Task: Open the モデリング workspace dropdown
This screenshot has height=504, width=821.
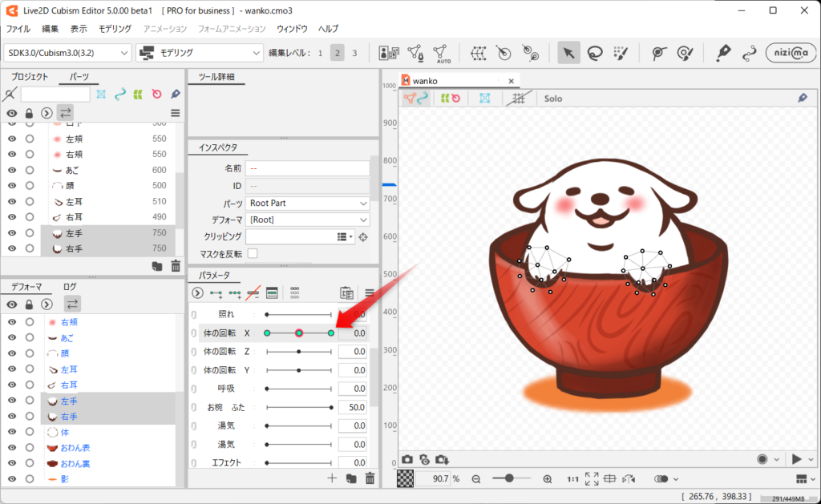Action: (x=200, y=53)
